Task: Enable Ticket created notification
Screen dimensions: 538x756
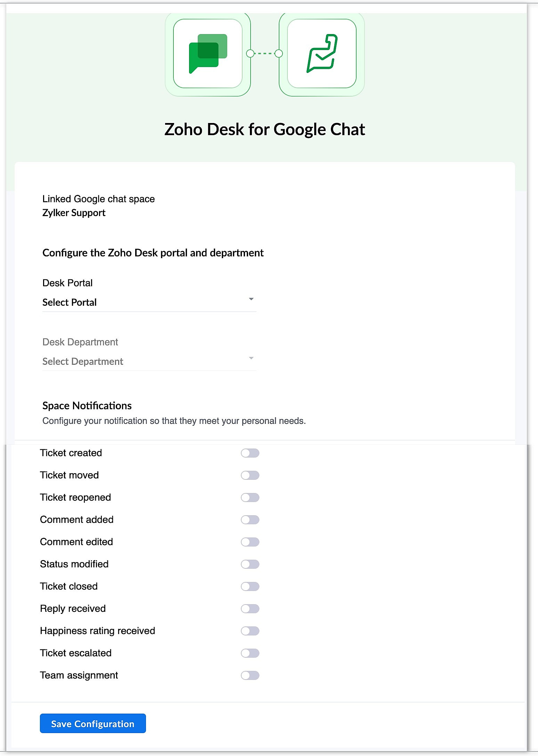Action: pyautogui.click(x=250, y=453)
